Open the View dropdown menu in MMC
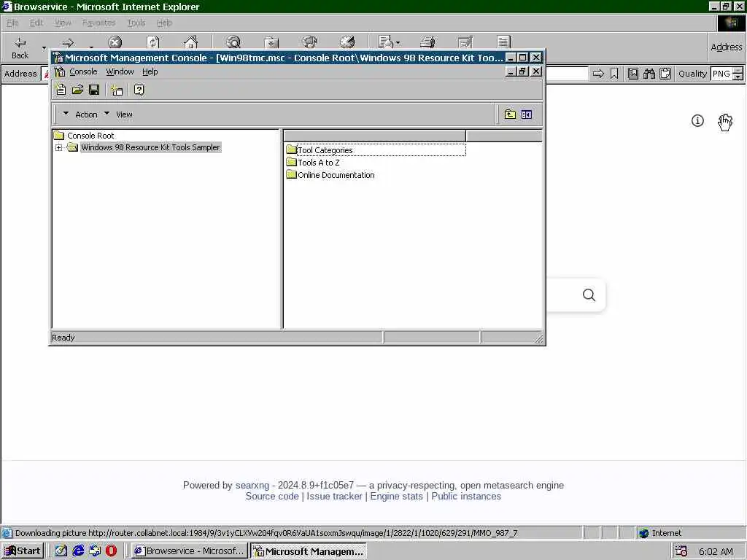This screenshot has height=560, width=747. pos(118,114)
